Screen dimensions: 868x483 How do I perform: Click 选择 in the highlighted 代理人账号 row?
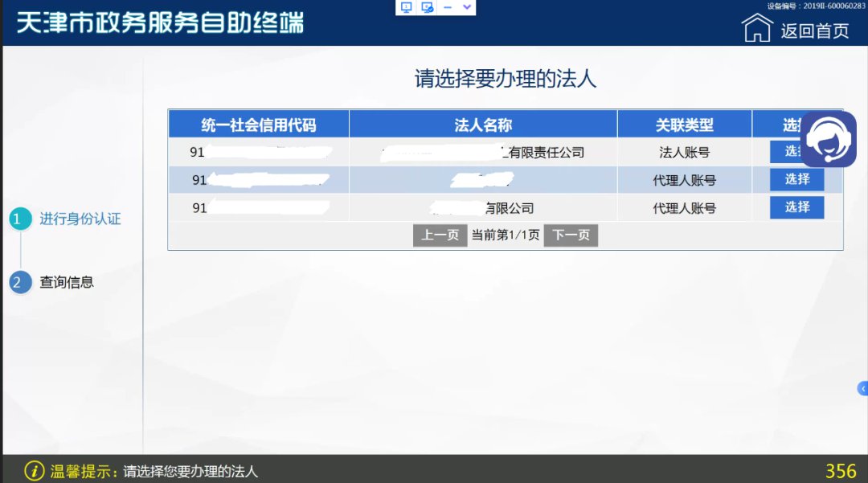coord(796,179)
